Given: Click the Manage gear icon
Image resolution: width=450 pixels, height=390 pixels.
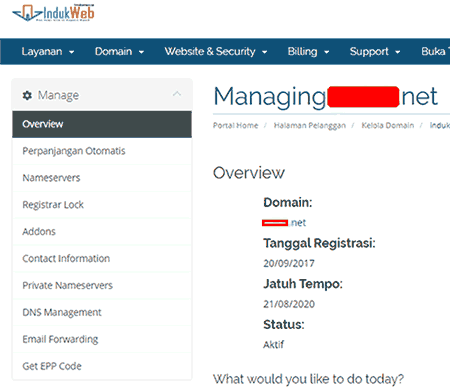Looking at the screenshot, I should [27, 95].
